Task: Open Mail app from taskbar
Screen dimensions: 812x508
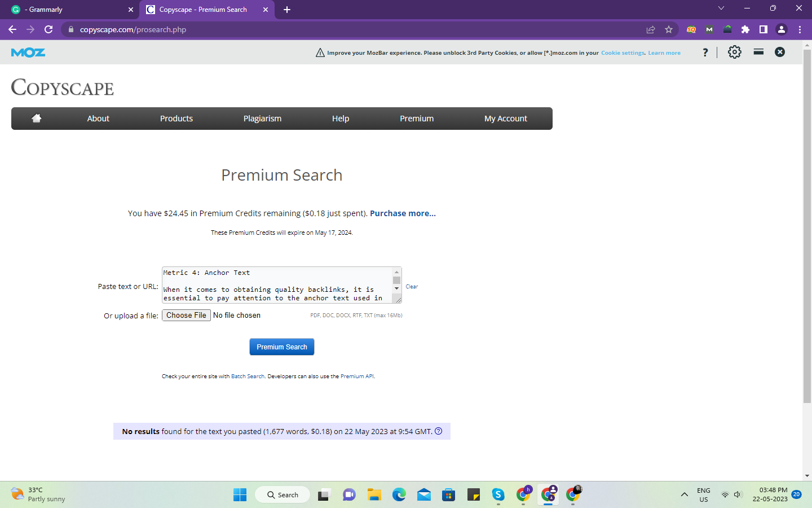Action: coord(424,495)
